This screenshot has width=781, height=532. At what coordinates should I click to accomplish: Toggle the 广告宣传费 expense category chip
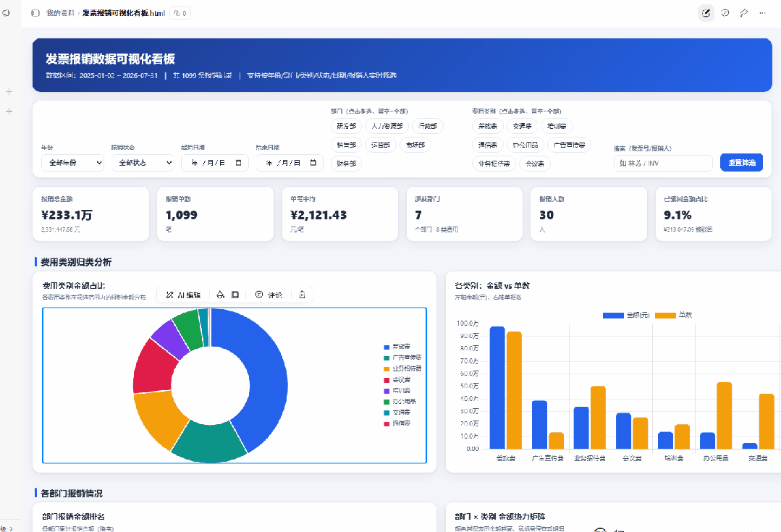point(570,145)
